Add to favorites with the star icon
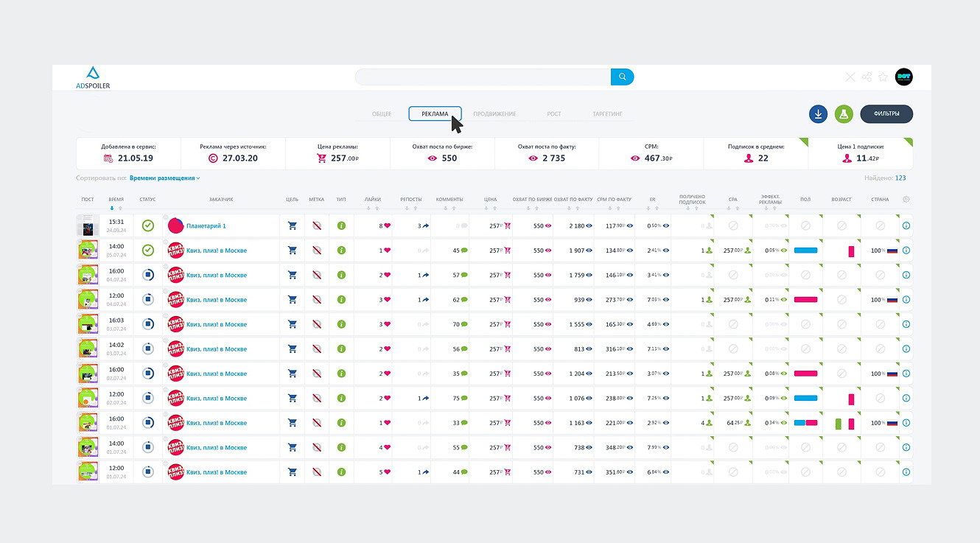The height and width of the screenshot is (543, 980). click(x=883, y=77)
